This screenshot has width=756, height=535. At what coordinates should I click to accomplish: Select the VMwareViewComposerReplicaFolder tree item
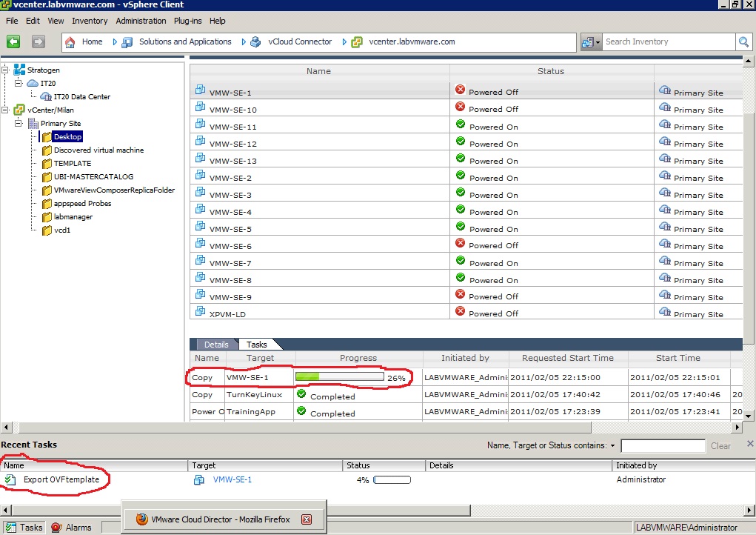pyautogui.click(x=114, y=190)
